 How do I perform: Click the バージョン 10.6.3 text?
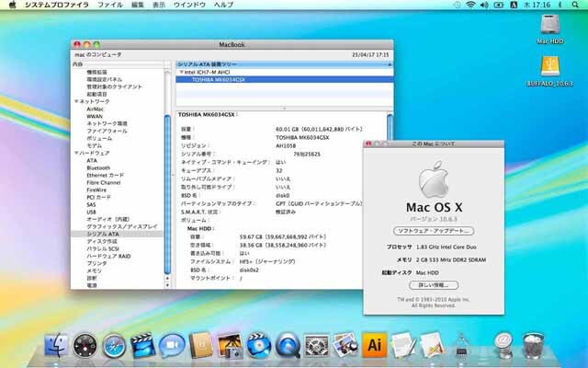tap(434, 219)
